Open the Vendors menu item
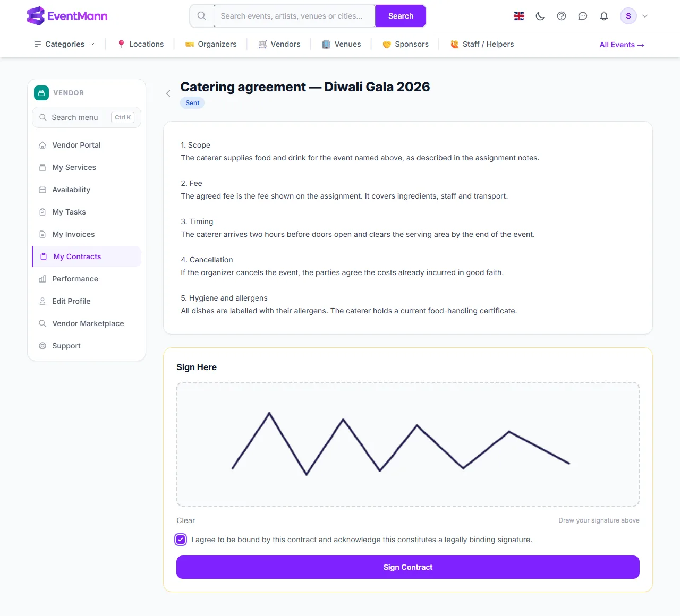The image size is (680, 616). 279,44
